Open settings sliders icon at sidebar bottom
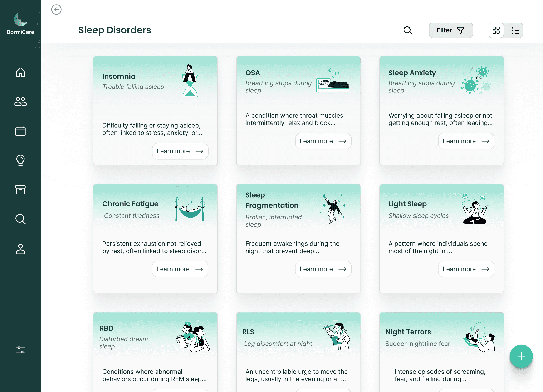543x392 pixels. pos(20,350)
